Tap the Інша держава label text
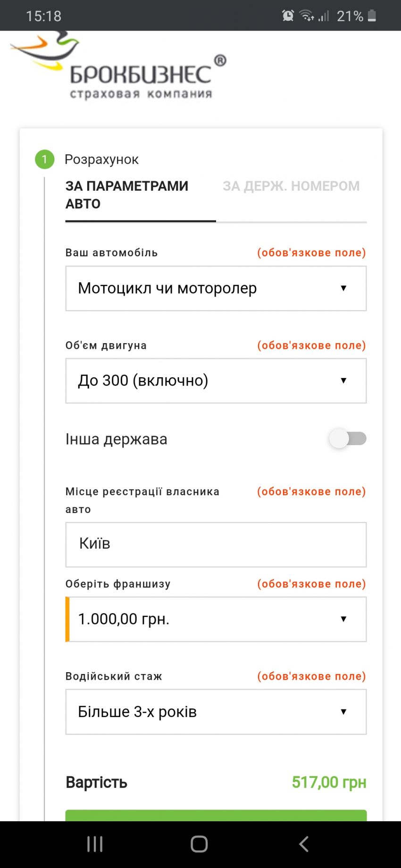 pyautogui.click(x=116, y=439)
